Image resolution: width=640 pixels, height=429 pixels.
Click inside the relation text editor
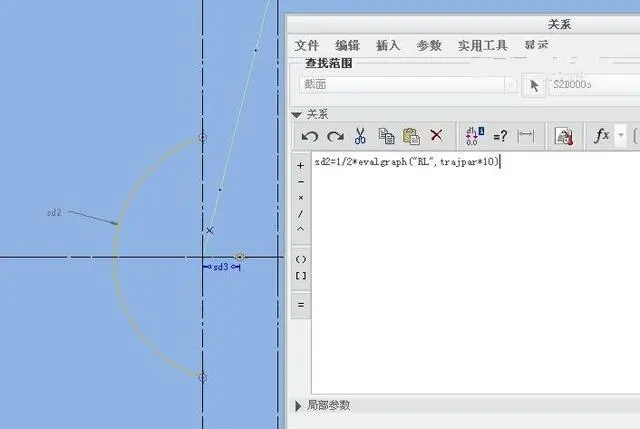point(476,273)
